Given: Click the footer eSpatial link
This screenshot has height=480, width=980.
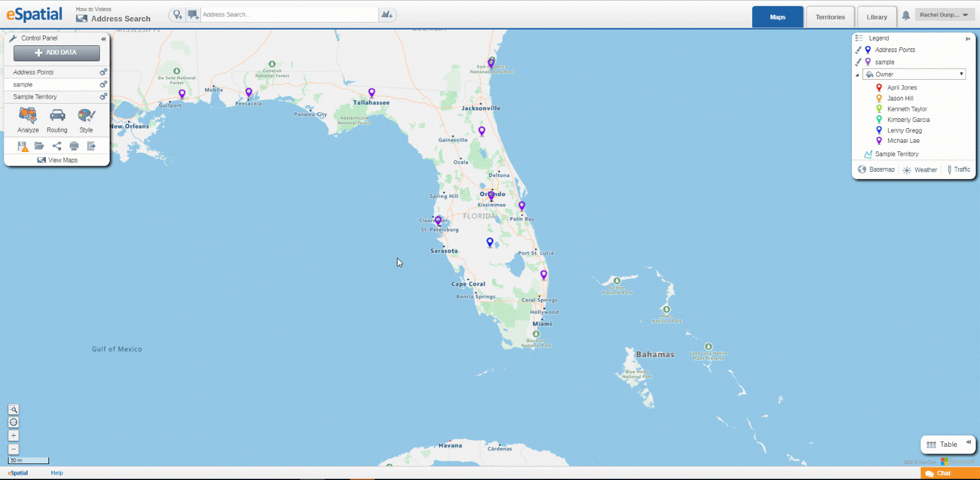Looking at the screenshot, I should tap(18, 473).
